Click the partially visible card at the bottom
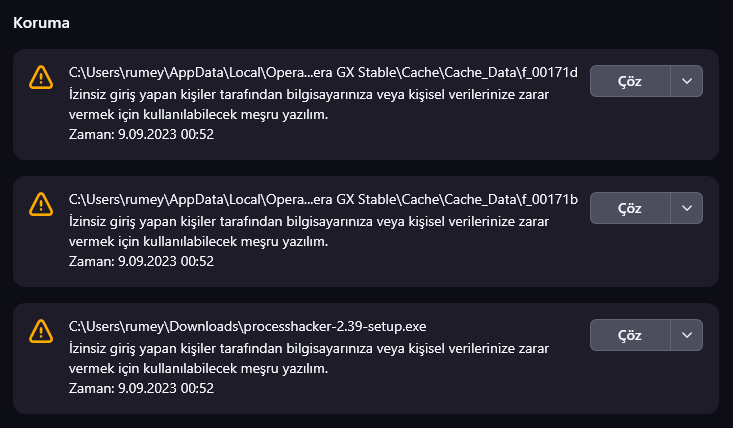 (x=366, y=423)
